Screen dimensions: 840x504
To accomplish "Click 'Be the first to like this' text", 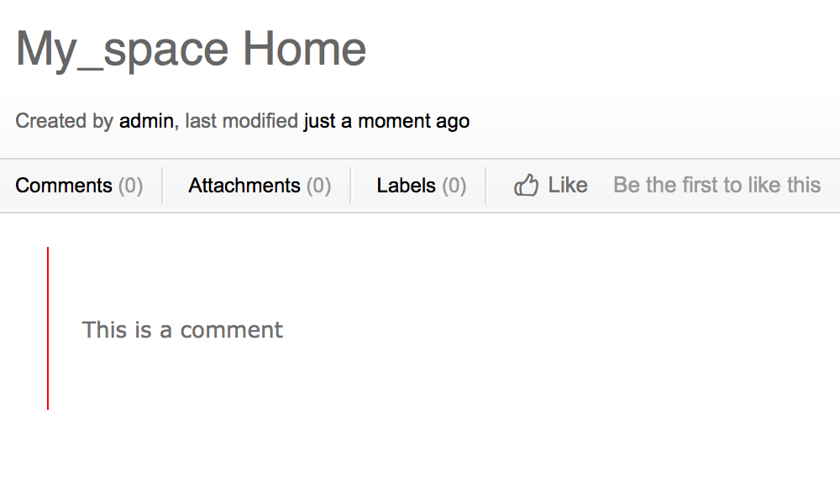I will (717, 185).
